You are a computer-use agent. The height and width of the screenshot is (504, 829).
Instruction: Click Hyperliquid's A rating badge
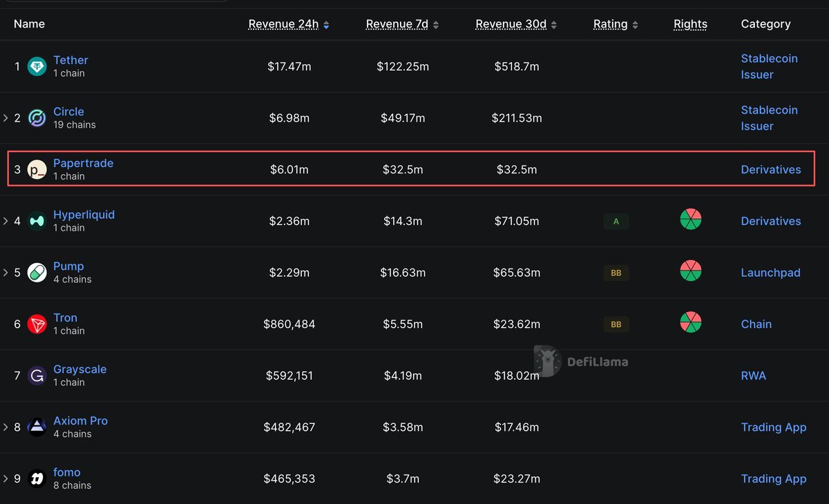pos(616,222)
